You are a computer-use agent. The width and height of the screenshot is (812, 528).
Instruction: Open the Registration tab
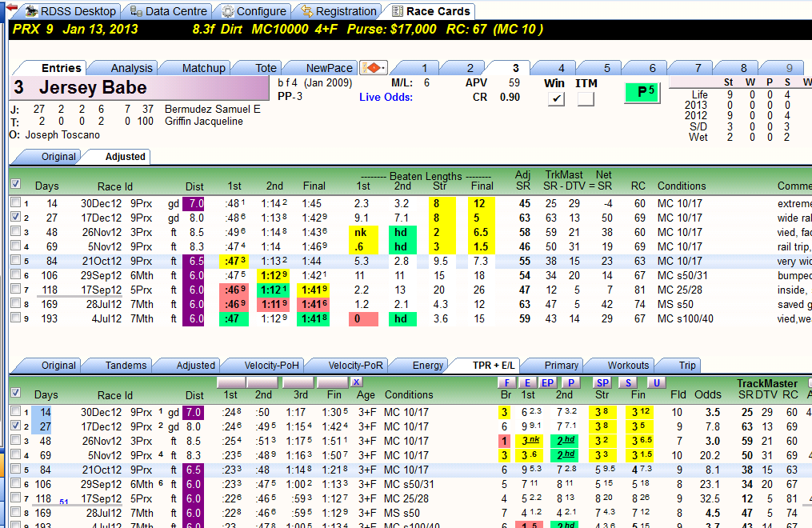(x=338, y=11)
